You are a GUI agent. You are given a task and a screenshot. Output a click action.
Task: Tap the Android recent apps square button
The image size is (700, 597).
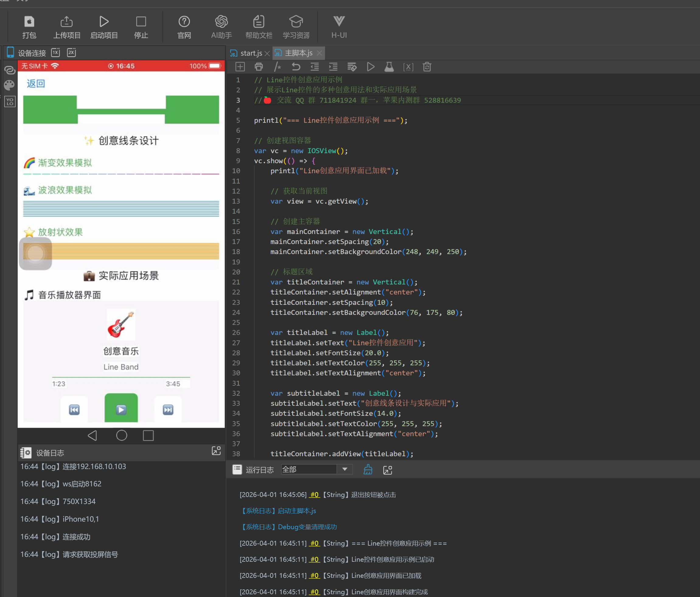[x=148, y=435]
